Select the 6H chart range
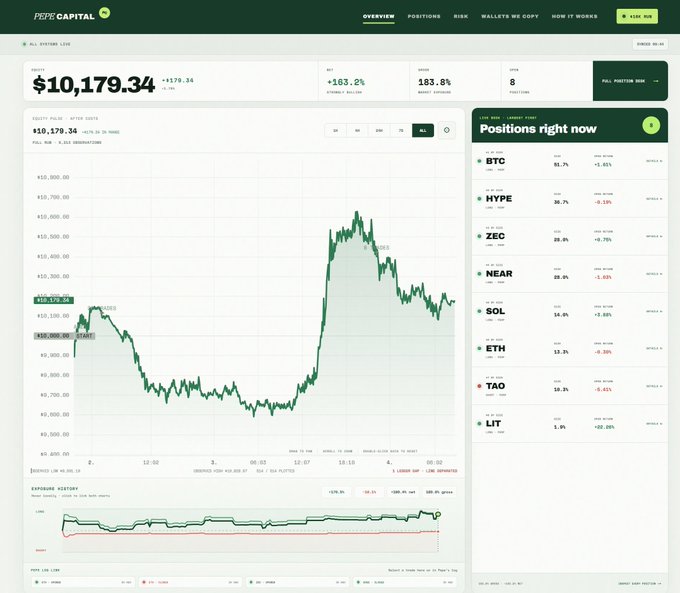The image size is (680, 593). [357, 131]
